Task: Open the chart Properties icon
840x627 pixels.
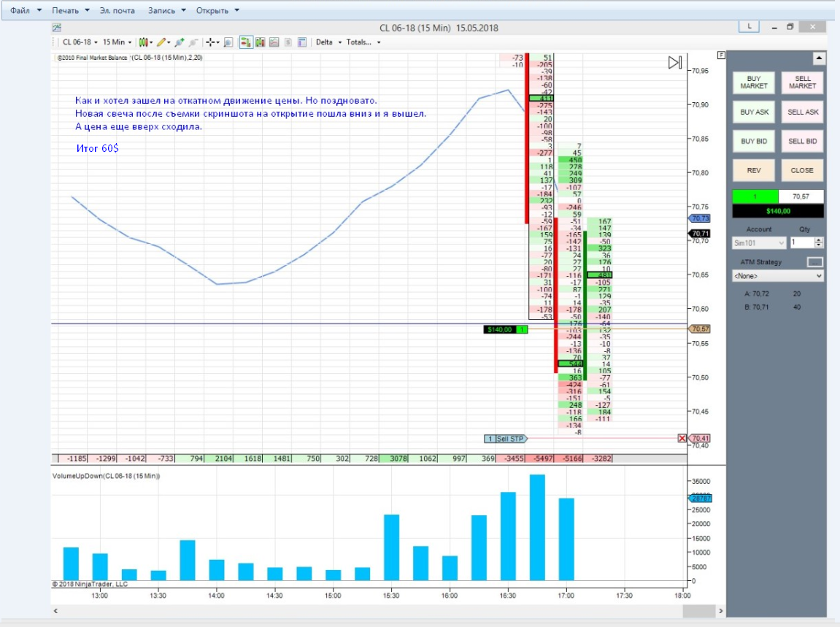Action: 302,42
